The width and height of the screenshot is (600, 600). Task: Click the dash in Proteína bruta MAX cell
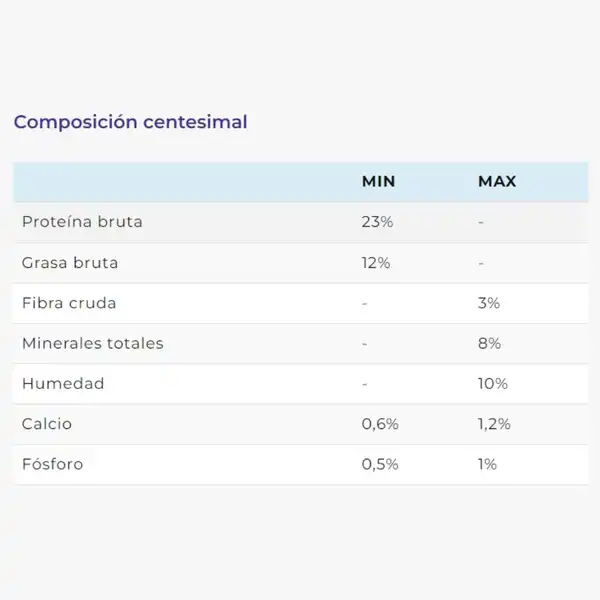click(x=481, y=222)
